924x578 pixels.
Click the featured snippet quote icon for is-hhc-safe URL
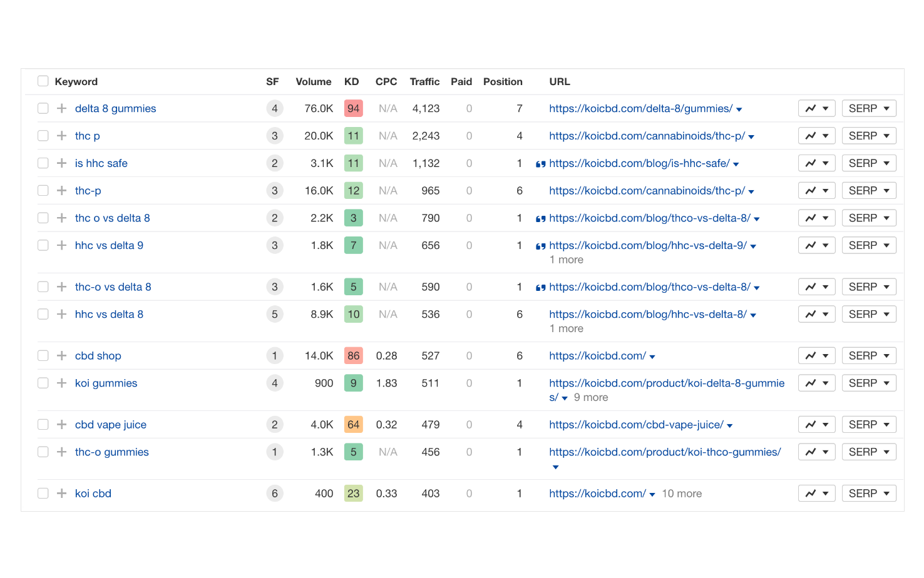click(x=541, y=165)
